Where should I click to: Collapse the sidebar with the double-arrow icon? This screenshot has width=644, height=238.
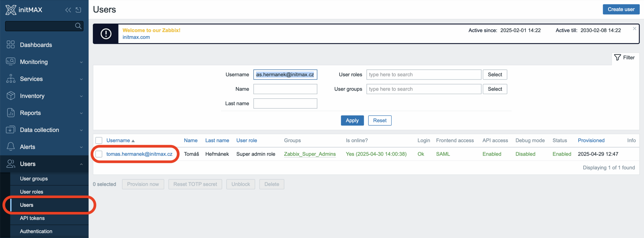coord(68,10)
